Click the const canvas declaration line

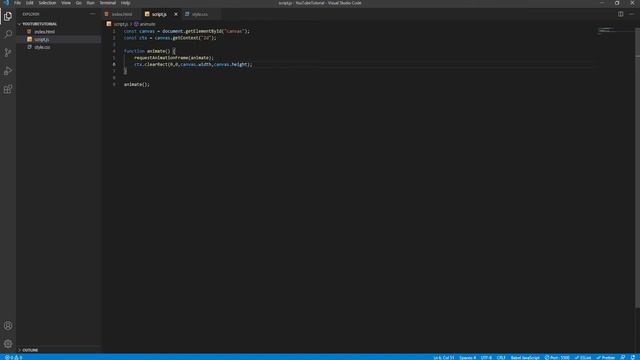point(187,31)
